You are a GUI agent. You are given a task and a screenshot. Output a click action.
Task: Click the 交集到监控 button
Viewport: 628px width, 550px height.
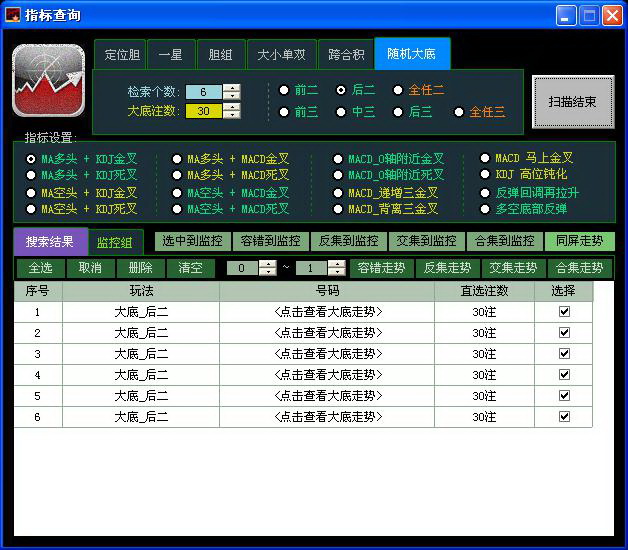tap(427, 241)
